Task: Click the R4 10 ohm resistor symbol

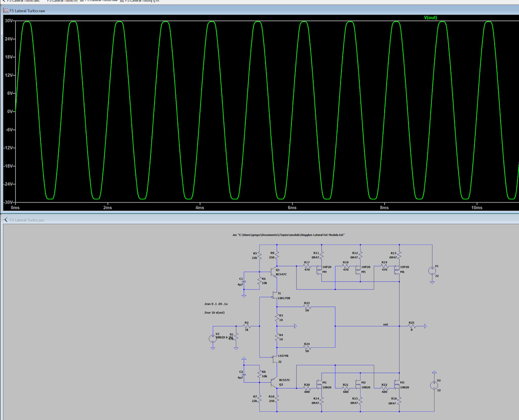Action: coord(277,337)
